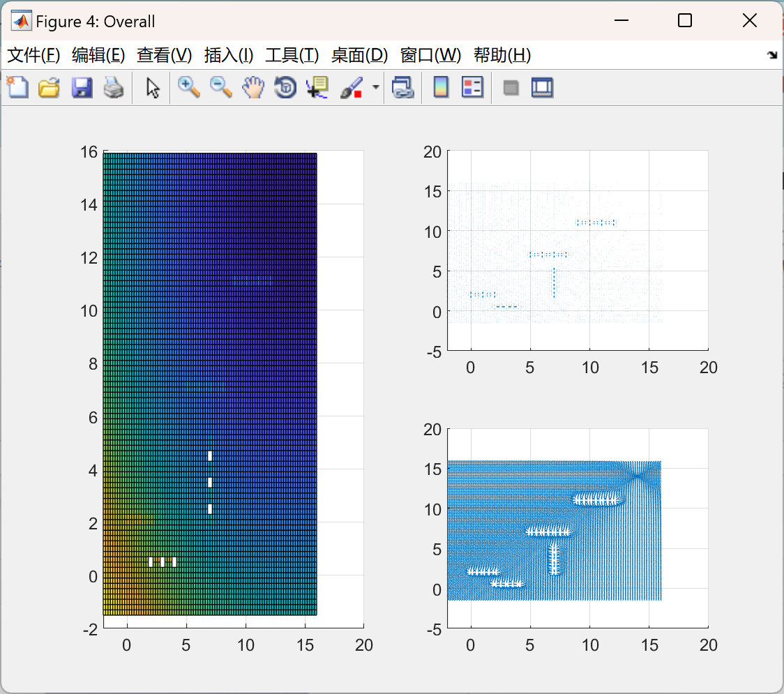
Task: Activate the Zoom Out magnifier tool
Action: pos(220,87)
